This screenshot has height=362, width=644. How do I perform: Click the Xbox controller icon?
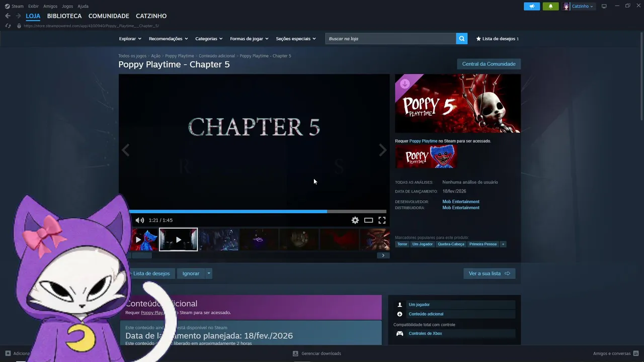(400, 333)
